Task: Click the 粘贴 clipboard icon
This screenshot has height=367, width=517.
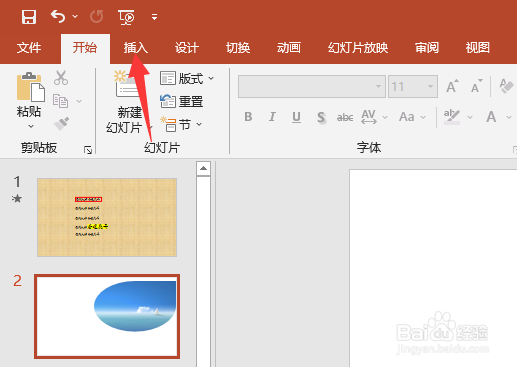Action: (x=31, y=87)
